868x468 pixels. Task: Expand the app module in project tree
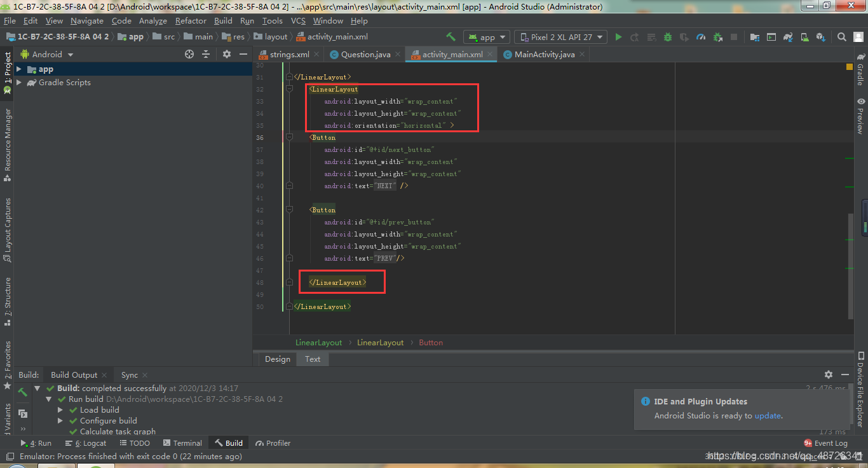click(19, 69)
